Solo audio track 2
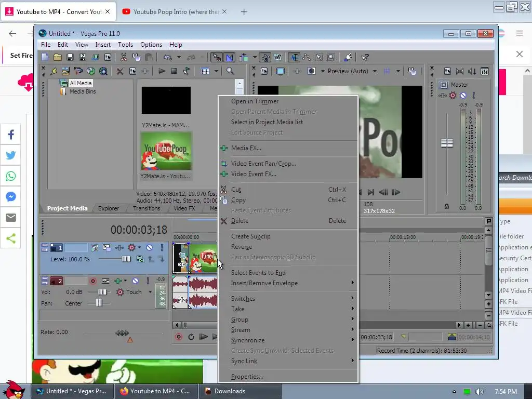The image size is (532, 399). 148,281
